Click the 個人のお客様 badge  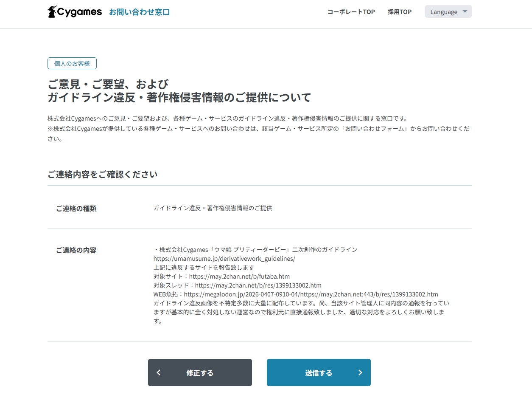point(72,63)
